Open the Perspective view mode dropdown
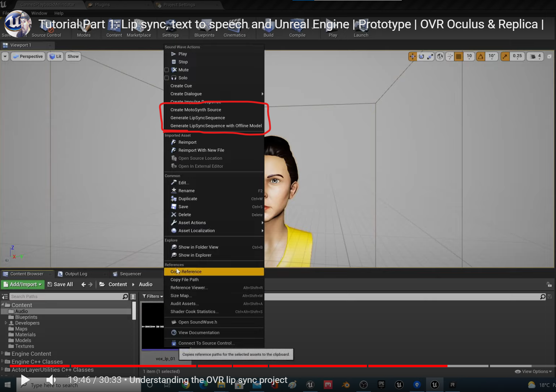 click(x=28, y=56)
